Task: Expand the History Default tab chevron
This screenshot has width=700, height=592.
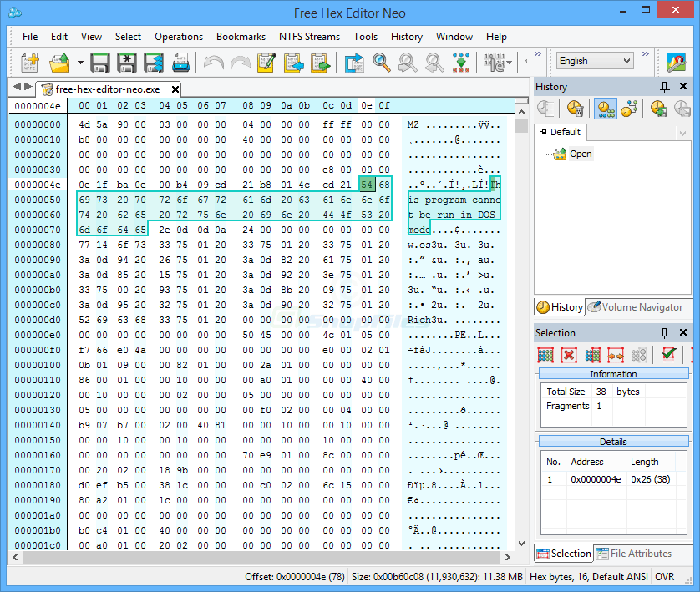Action: pos(682,133)
